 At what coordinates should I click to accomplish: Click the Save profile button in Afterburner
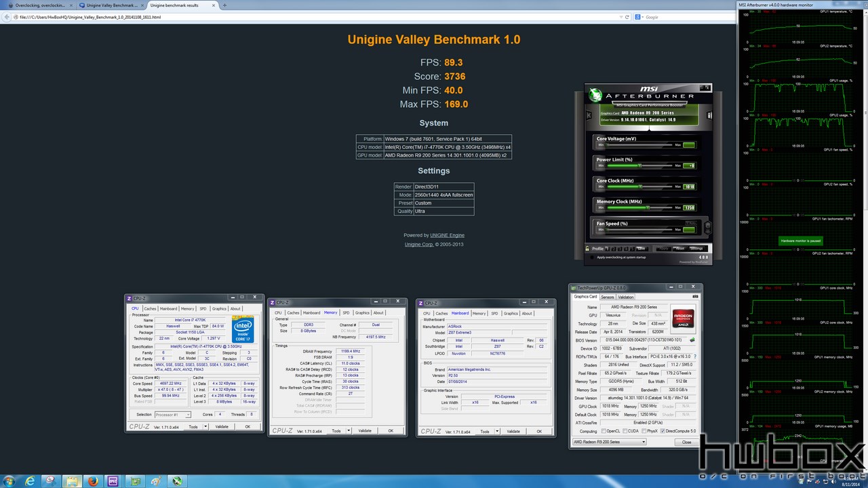click(x=642, y=248)
